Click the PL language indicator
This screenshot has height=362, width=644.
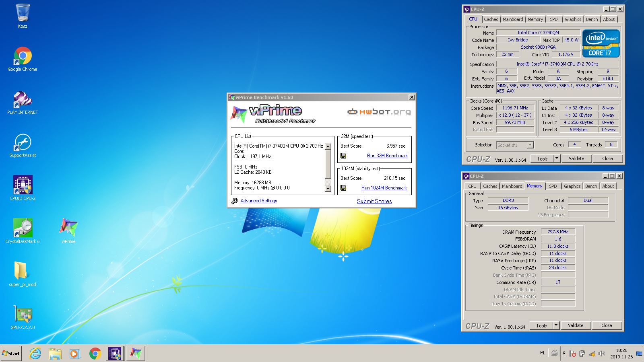click(543, 353)
